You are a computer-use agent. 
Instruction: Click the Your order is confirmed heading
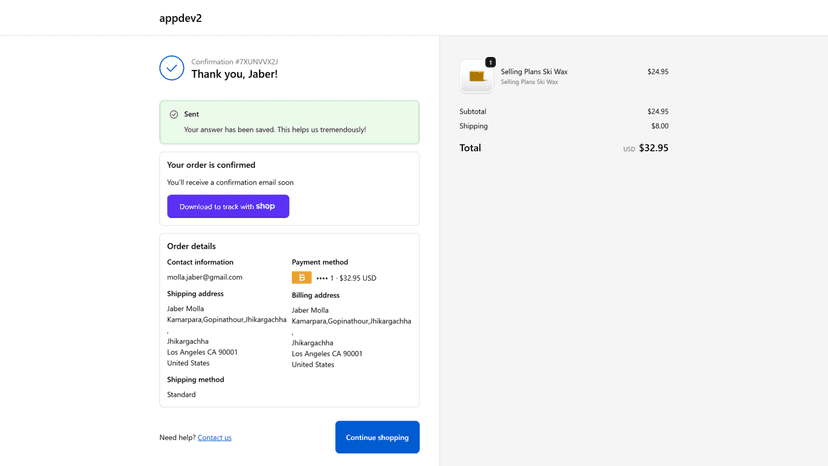click(211, 165)
